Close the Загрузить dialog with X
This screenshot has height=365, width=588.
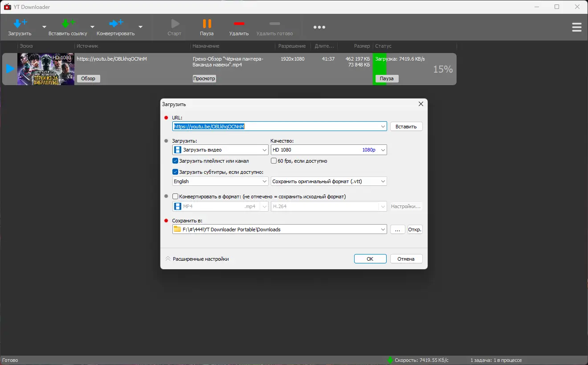[421, 104]
